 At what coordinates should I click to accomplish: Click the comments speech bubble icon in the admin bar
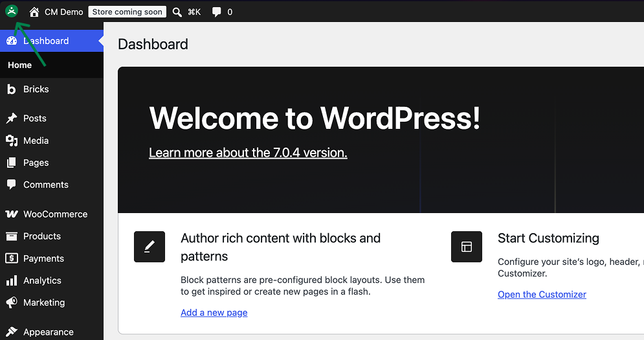216,12
